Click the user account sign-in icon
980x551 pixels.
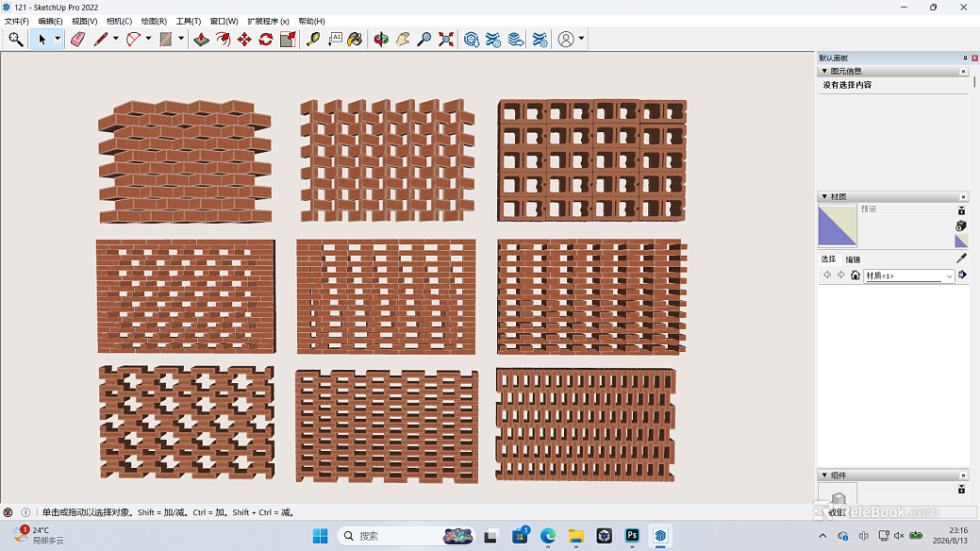pyautogui.click(x=566, y=40)
